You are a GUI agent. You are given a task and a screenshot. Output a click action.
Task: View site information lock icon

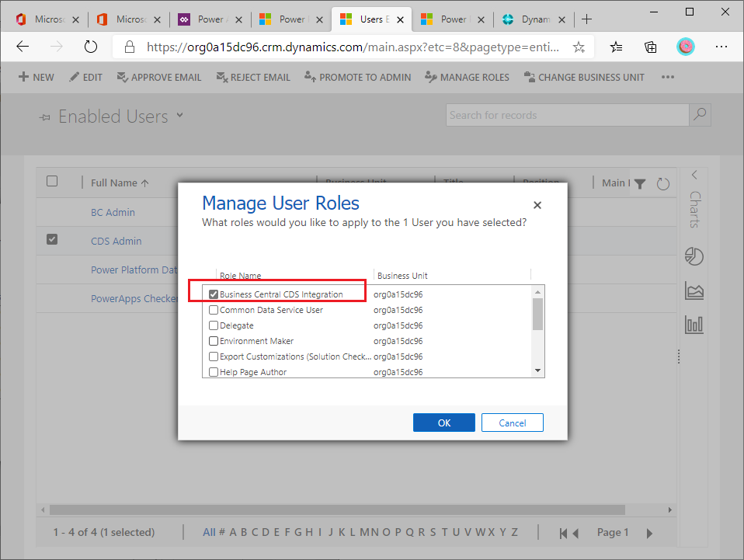pos(129,47)
